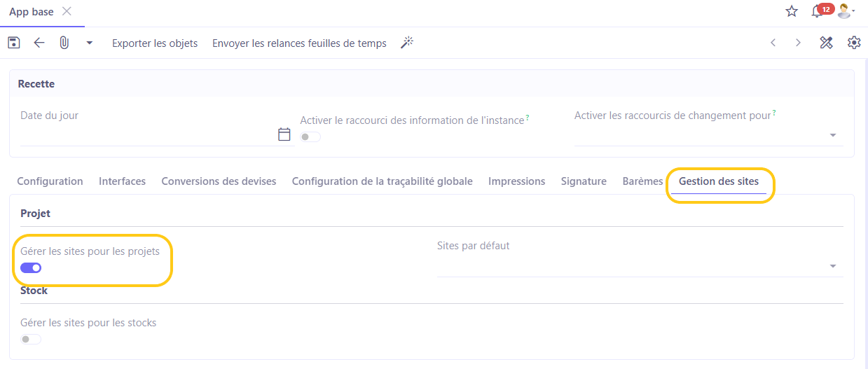Click the magic wand icon

point(407,43)
